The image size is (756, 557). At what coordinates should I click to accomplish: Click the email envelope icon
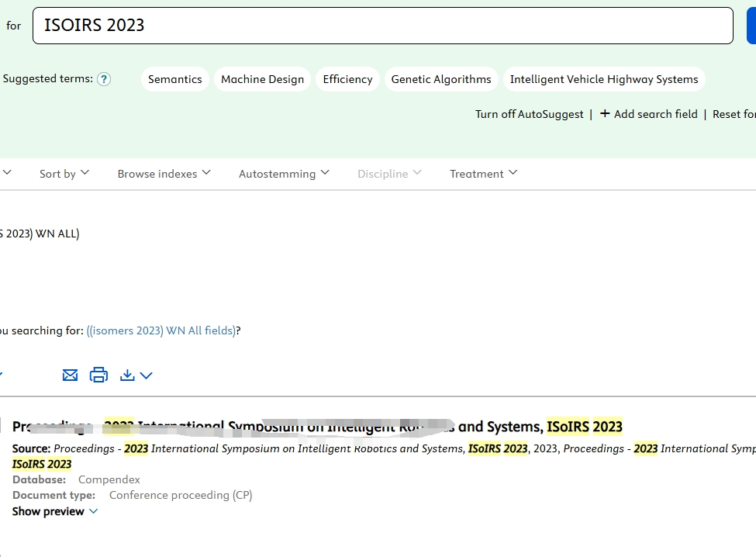point(70,375)
